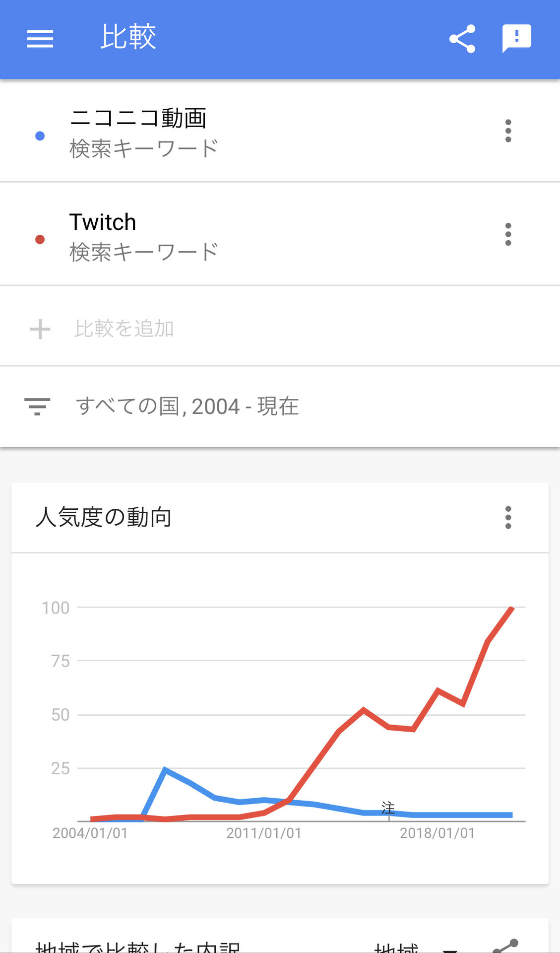Click the blue ニコニコ動画 line peak
This screenshot has width=560, height=953.
pos(165,770)
